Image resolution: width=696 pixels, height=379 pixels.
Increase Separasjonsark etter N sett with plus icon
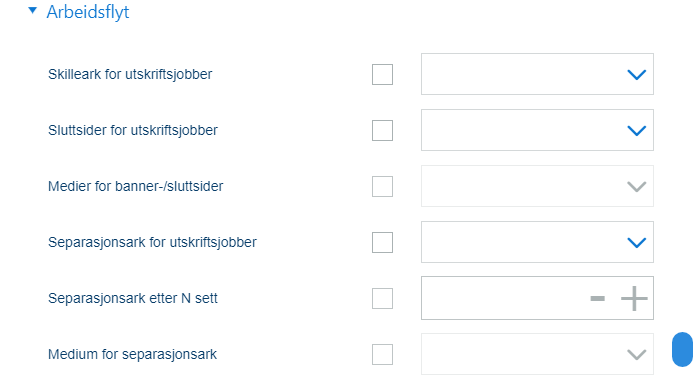click(x=634, y=298)
